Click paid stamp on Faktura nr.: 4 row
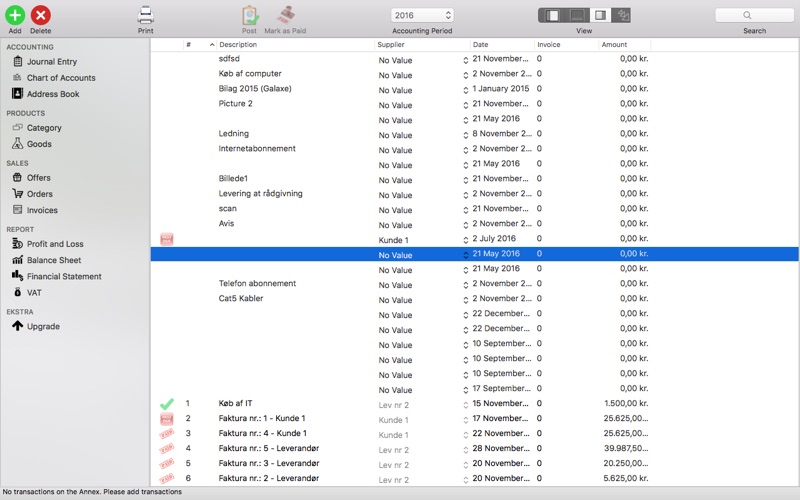The width and height of the screenshot is (800, 500). coord(167,434)
